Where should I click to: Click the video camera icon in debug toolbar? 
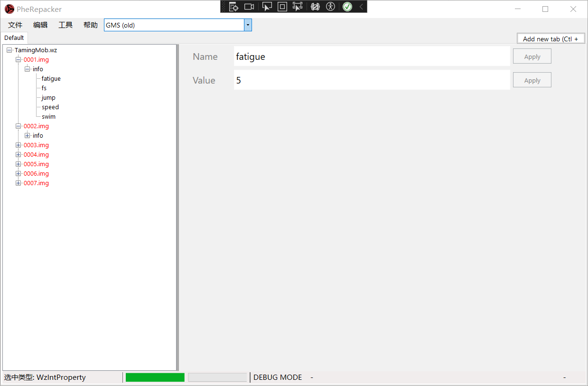click(249, 7)
